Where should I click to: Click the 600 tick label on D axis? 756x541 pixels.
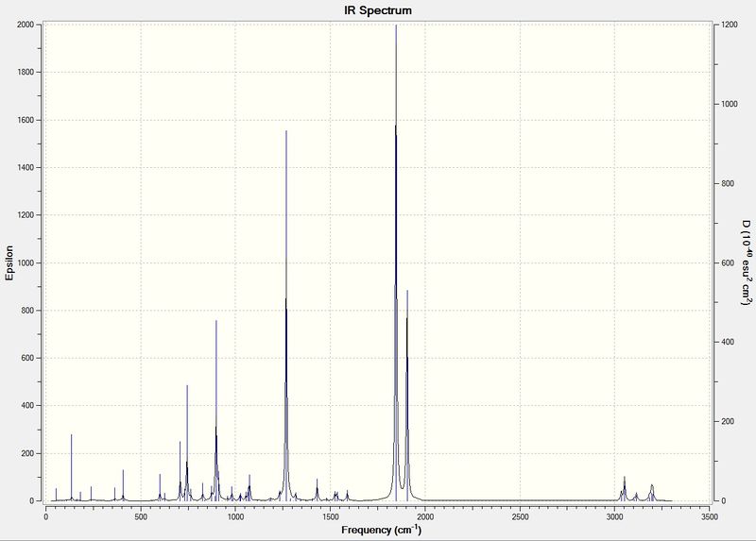pyautogui.click(x=727, y=263)
